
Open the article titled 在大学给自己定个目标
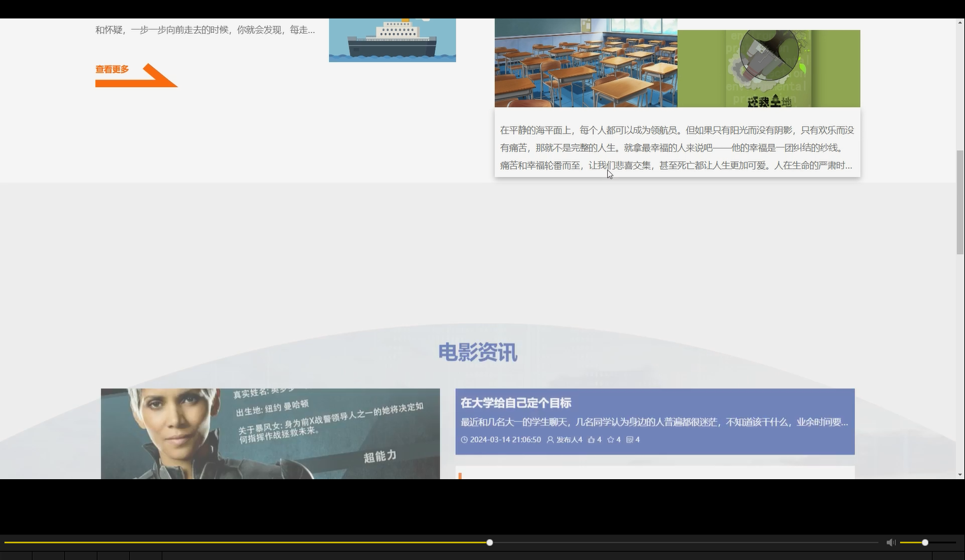[x=516, y=402]
